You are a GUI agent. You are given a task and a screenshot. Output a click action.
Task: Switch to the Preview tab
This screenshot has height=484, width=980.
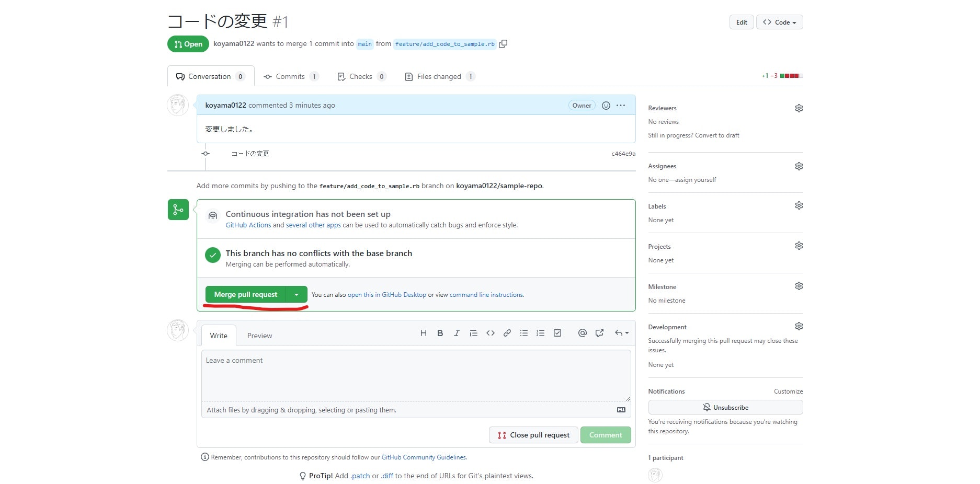pyautogui.click(x=260, y=336)
